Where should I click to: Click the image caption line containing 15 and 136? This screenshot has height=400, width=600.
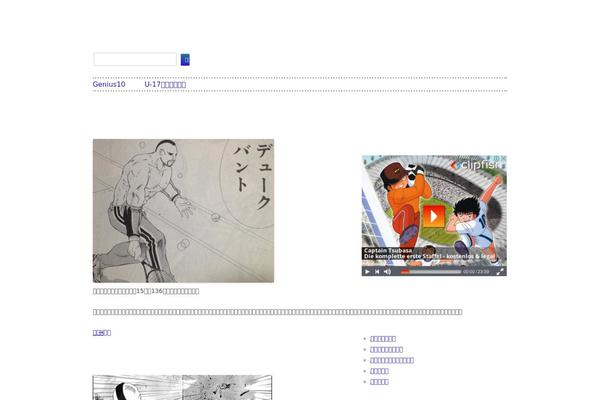146,291
